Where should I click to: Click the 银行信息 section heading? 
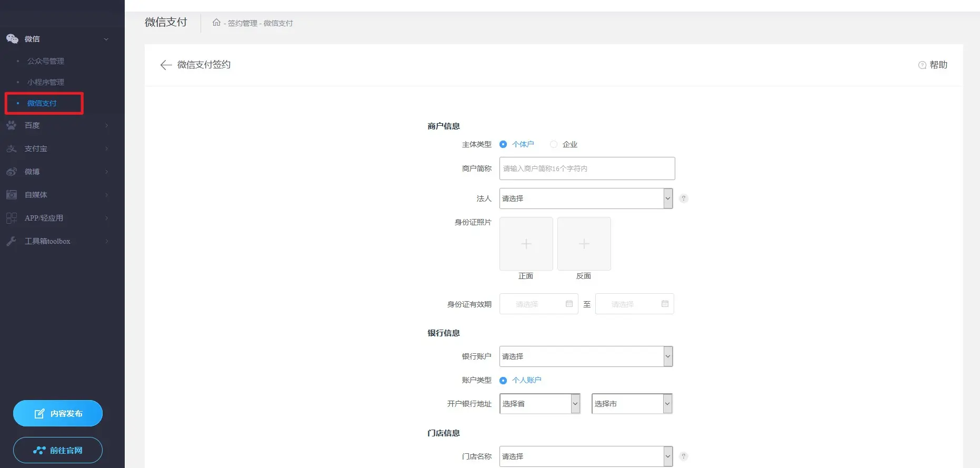pyautogui.click(x=444, y=333)
